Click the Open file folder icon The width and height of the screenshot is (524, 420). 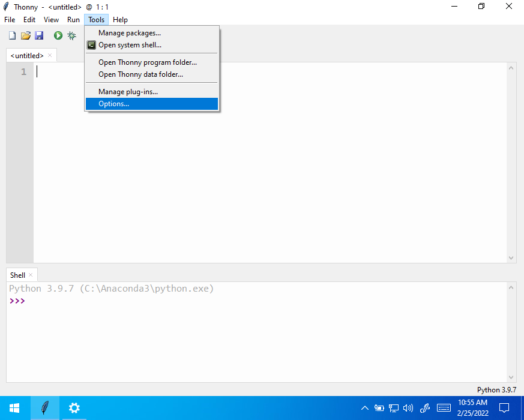[26, 35]
